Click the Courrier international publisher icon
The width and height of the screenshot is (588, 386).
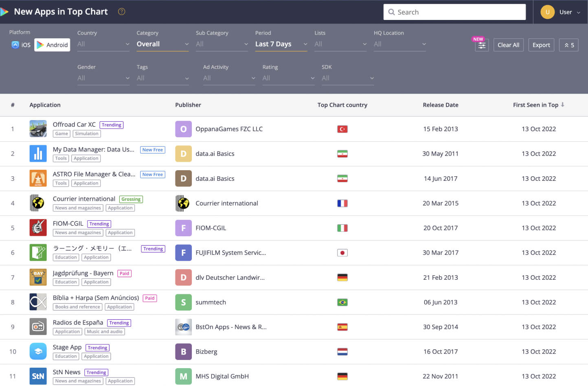click(x=183, y=203)
